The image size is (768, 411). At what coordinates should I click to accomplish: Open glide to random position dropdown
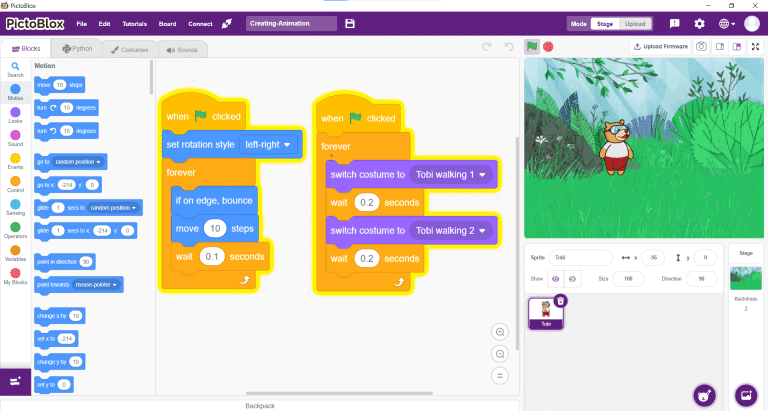114,208
